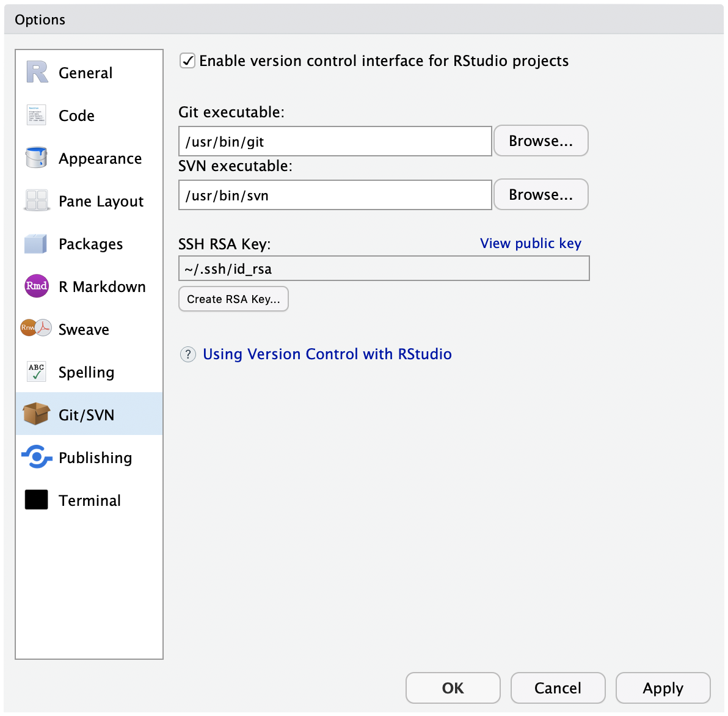Select the Code section document icon
The width and height of the screenshot is (728, 716).
click(x=36, y=115)
